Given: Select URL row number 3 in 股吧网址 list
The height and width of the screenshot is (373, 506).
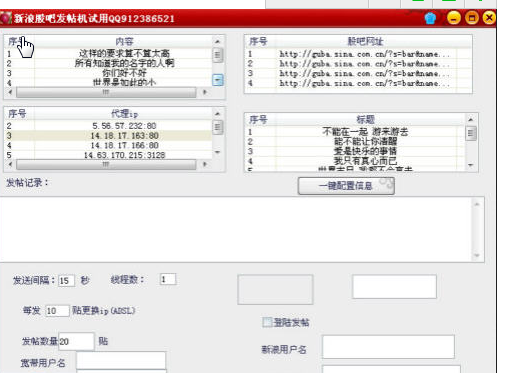Looking at the screenshot, I should click(358, 73).
